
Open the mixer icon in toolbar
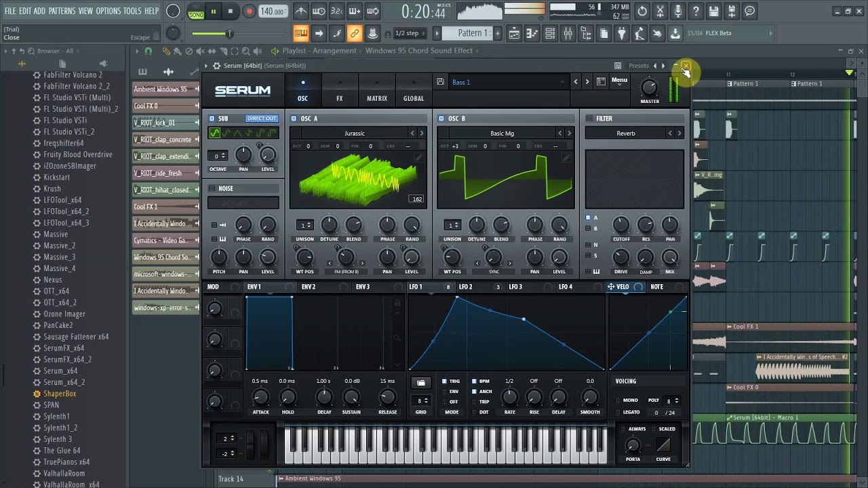click(x=568, y=33)
